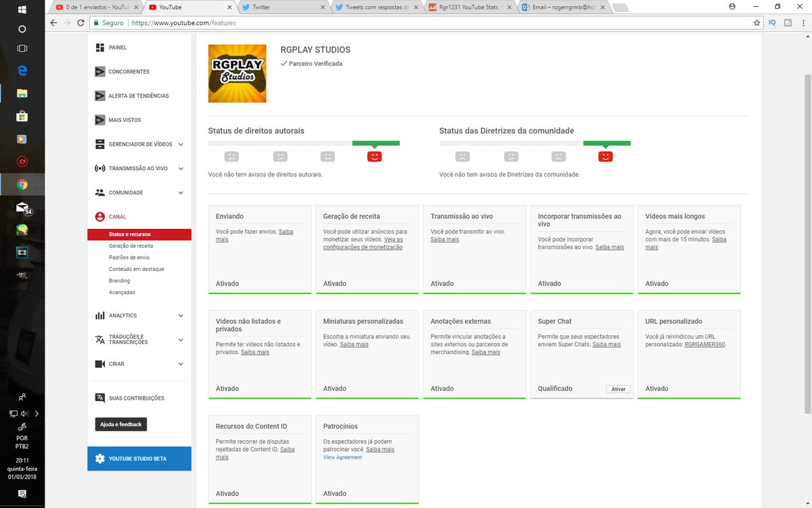Expand the Transmissão ao Vivo chevron
This screenshot has width=812, height=508.
tap(181, 169)
